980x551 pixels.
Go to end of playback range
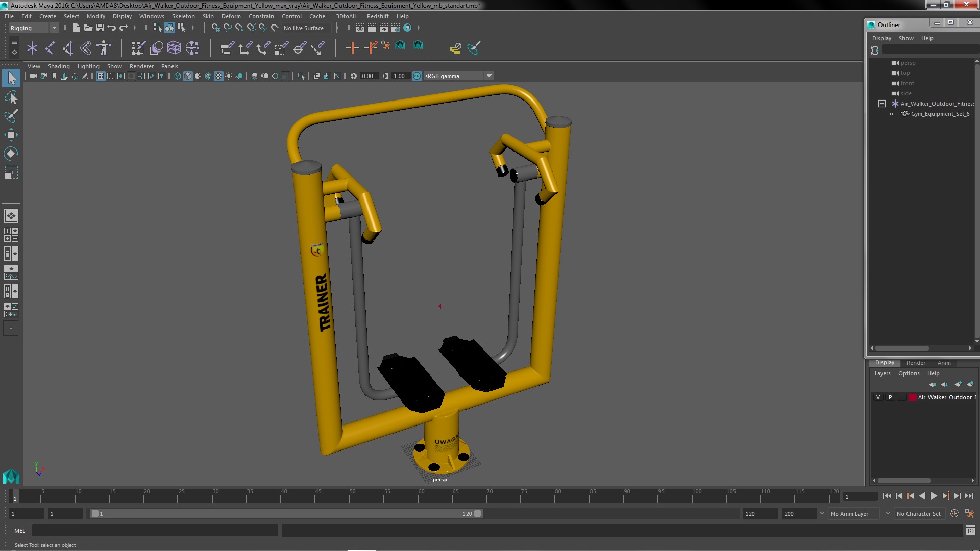point(969,496)
